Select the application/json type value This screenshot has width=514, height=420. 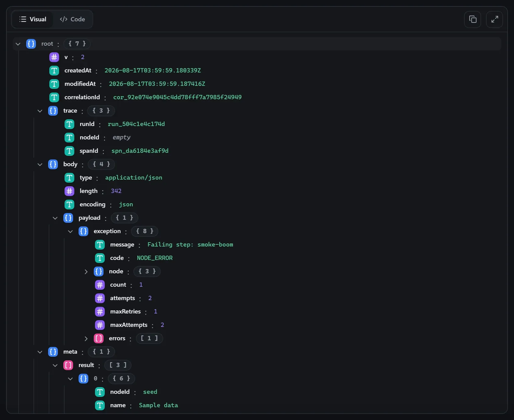134,178
